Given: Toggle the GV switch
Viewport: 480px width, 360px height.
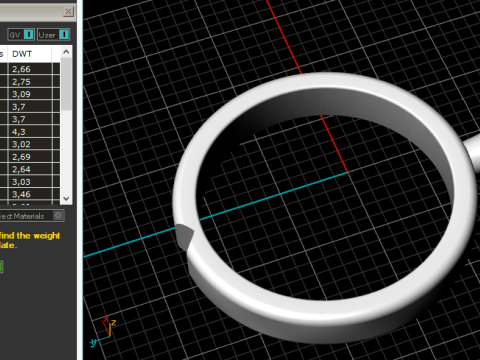Looking at the screenshot, I should tap(21, 35).
